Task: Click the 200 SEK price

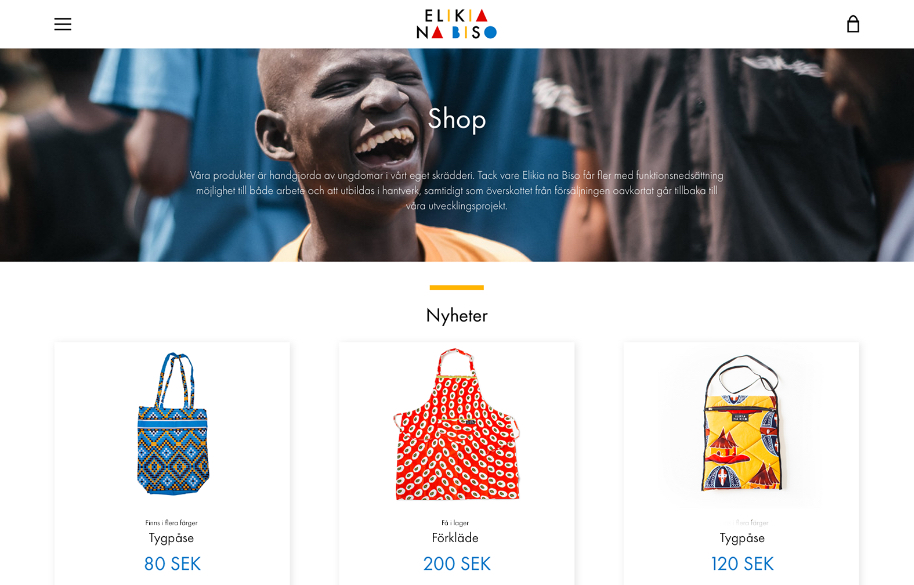Action: click(456, 563)
